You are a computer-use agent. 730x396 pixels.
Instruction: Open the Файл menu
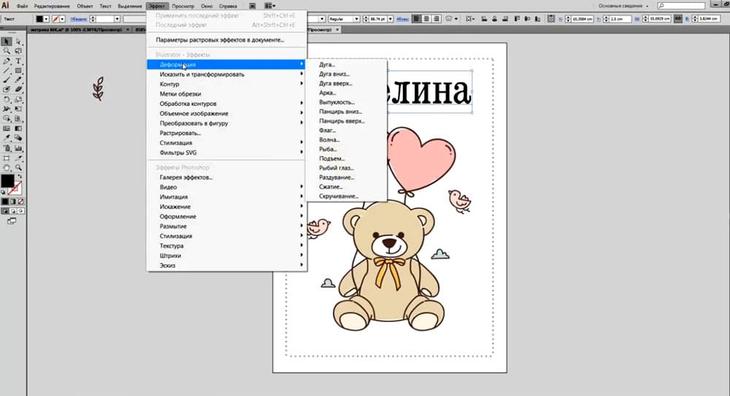[x=22, y=6]
